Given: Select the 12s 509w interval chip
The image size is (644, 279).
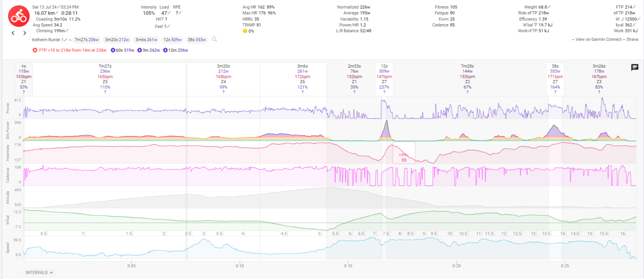Looking at the screenshot, I should [x=172, y=40].
